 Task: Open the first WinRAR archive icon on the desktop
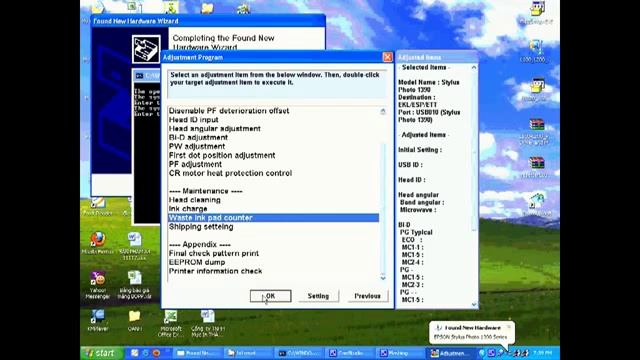pos(537,125)
